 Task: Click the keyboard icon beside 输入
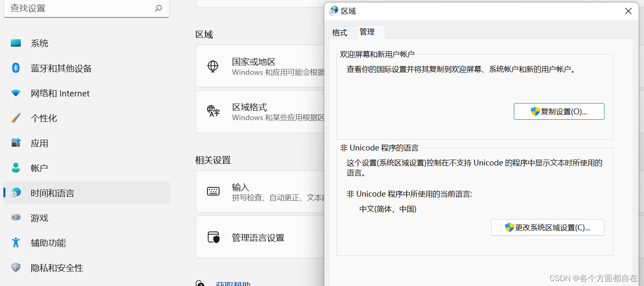(213, 192)
